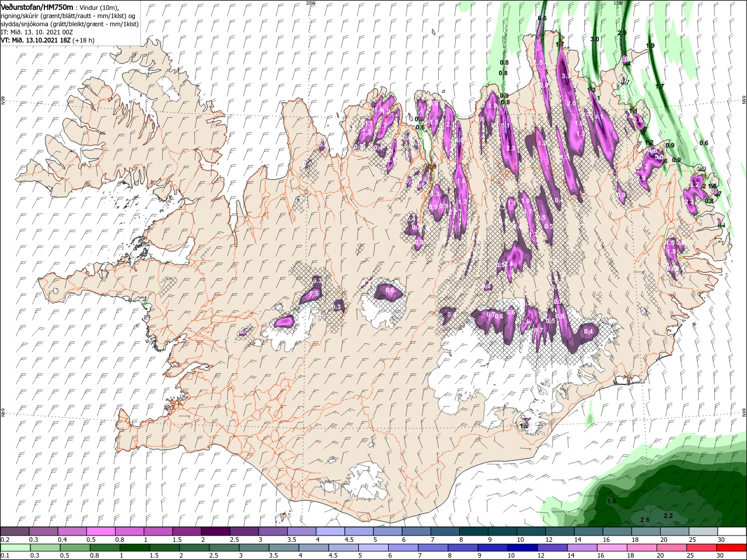Pick the upper snow scale swatch labelled 10
This screenshot has width=747, height=560.
(x=531, y=531)
